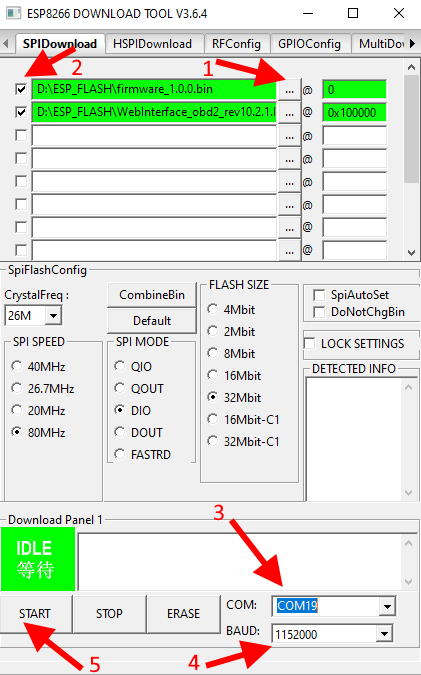Open the BAUD rate dropdown
Image resolution: width=421 pixels, height=675 pixels.
(384, 634)
